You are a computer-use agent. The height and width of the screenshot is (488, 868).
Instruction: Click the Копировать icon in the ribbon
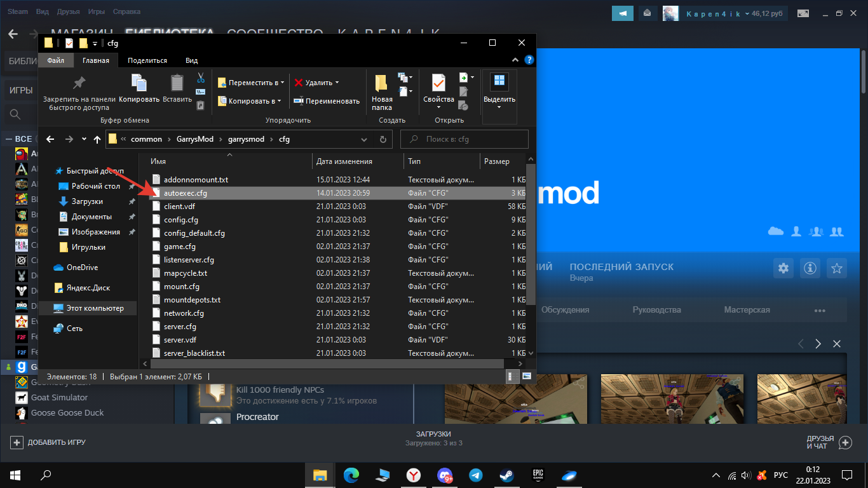(139, 89)
